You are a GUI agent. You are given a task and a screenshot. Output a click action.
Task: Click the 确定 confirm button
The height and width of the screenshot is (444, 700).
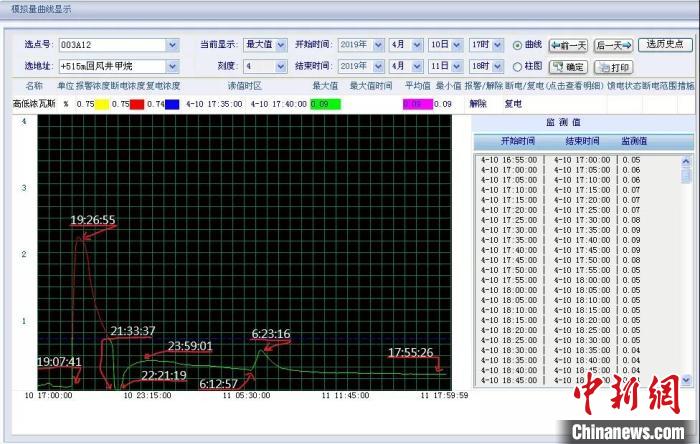click(571, 67)
